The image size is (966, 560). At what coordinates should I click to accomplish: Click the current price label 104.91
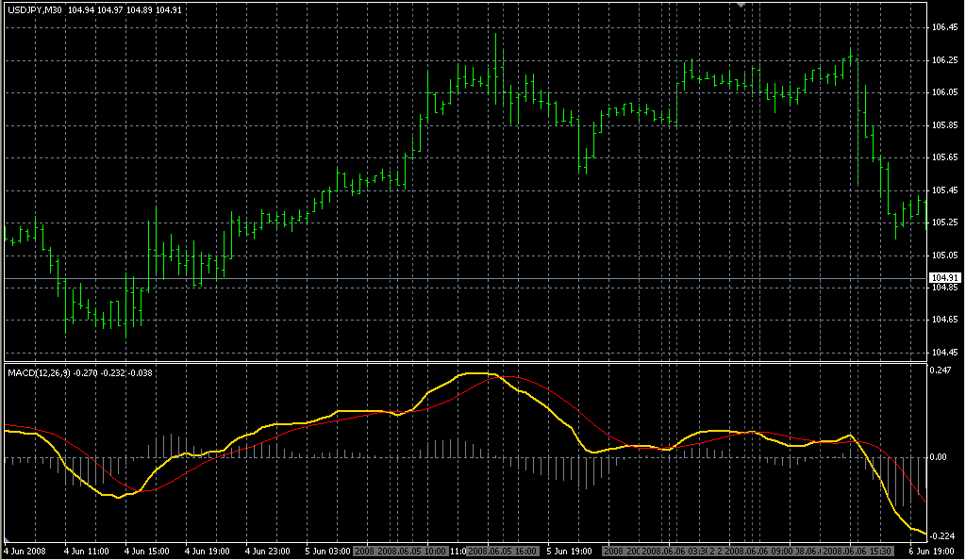click(x=945, y=278)
